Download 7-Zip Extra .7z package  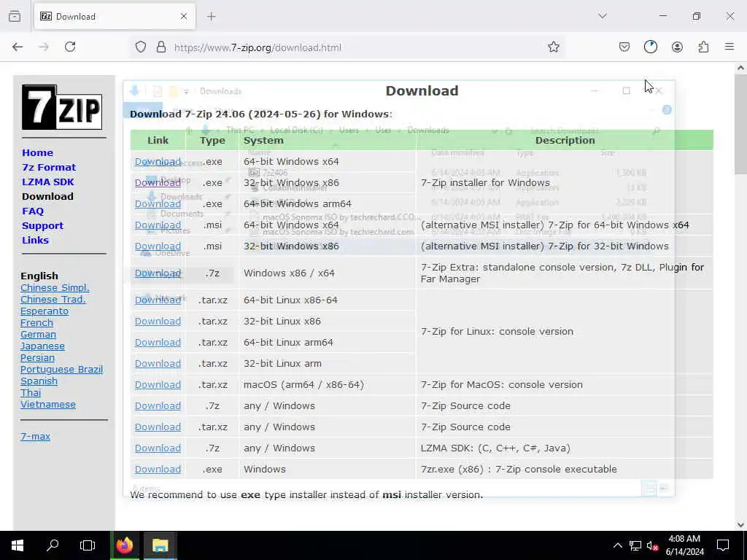point(158,273)
